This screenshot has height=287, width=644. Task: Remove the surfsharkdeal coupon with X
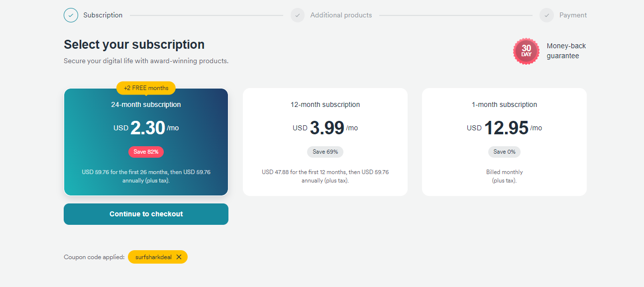pos(179,257)
